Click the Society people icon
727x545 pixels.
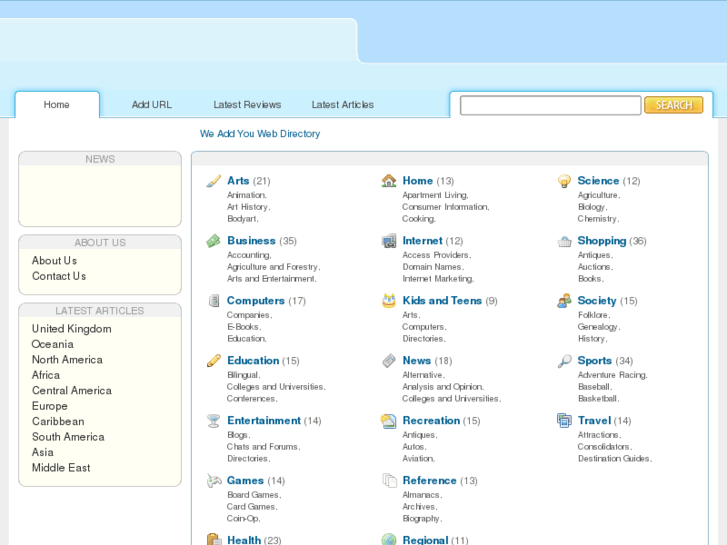564,301
